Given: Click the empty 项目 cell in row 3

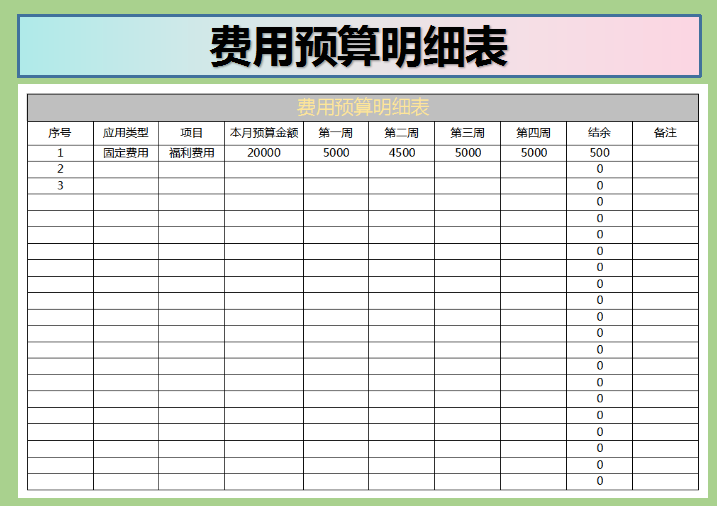Looking at the screenshot, I should click(x=191, y=186).
